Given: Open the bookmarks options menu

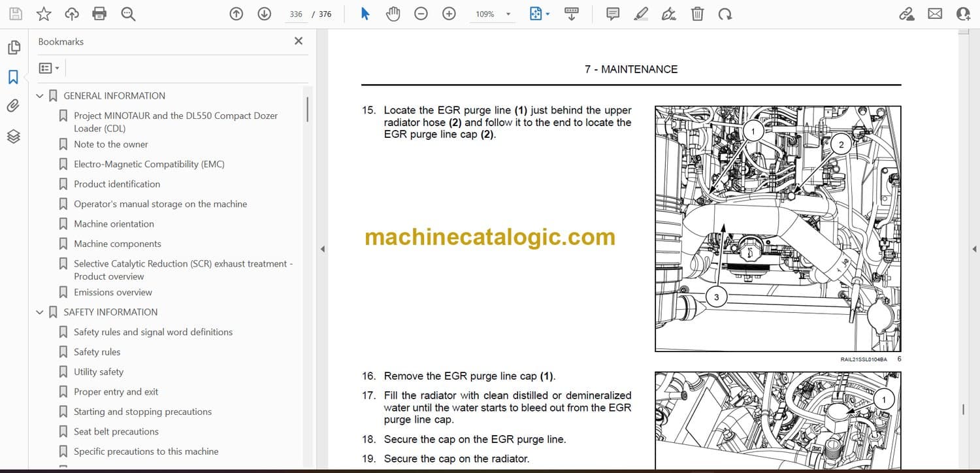Looking at the screenshot, I should (x=49, y=68).
